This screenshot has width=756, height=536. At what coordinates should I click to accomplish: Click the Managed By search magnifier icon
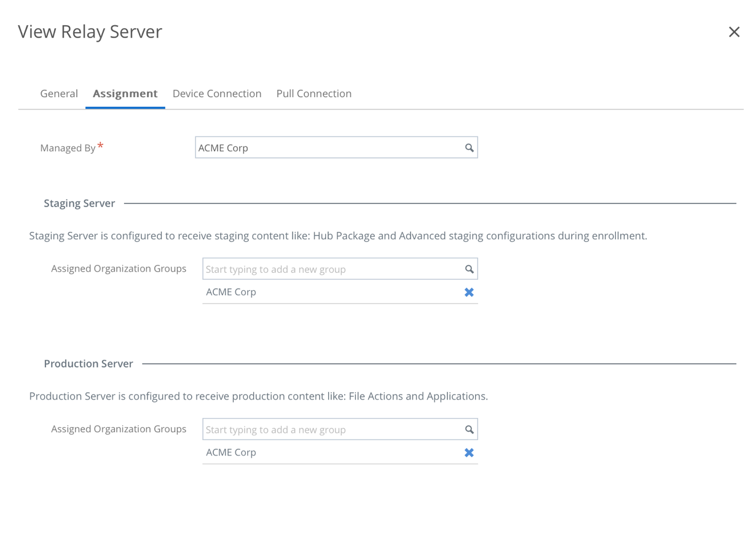(469, 148)
